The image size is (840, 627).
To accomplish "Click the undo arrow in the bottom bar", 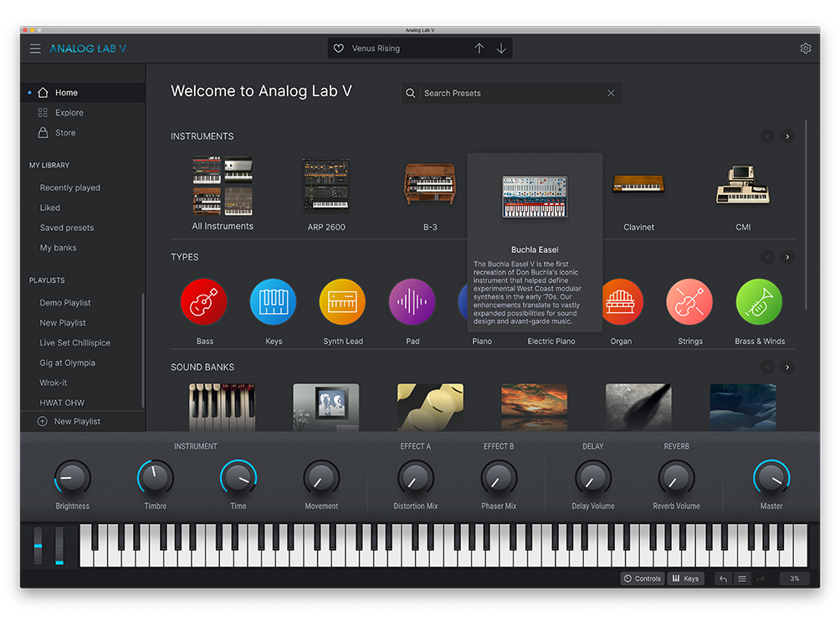I will pos(723,578).
